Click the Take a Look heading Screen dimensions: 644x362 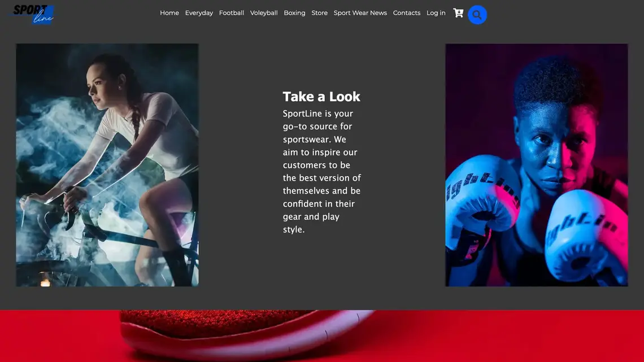coord(321,97)
